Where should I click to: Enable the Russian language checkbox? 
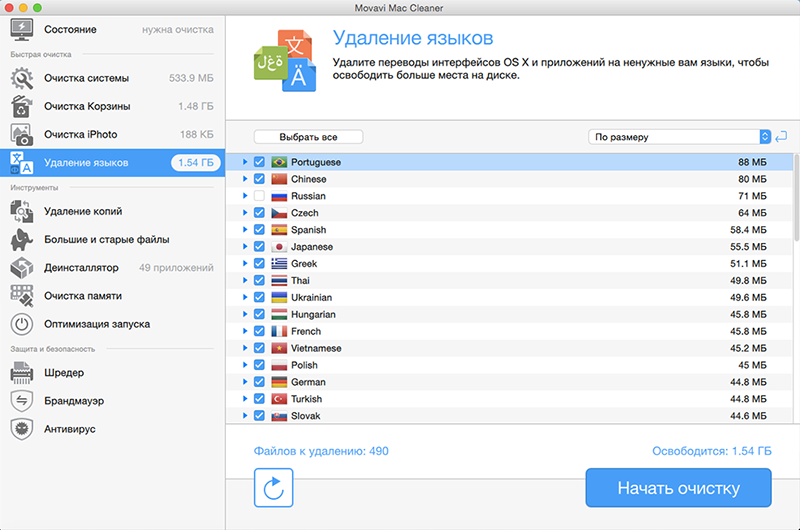(x=259, y=196)
